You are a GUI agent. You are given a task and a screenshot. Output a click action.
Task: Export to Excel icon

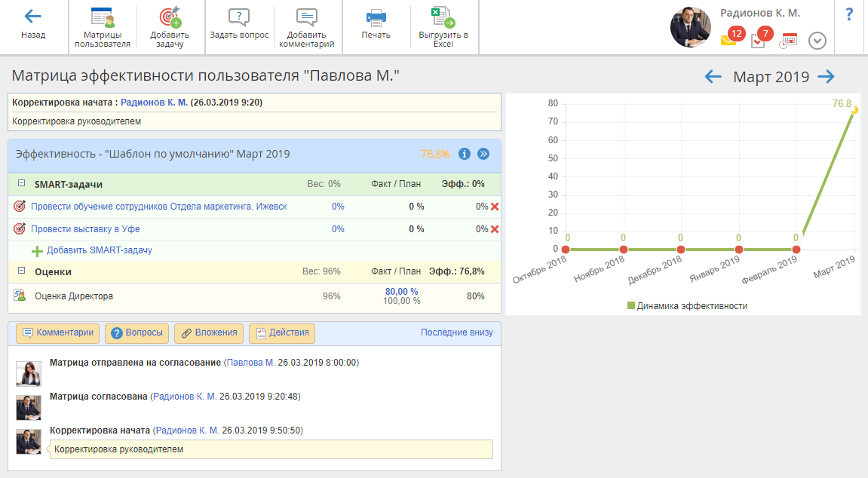[443, 17]
